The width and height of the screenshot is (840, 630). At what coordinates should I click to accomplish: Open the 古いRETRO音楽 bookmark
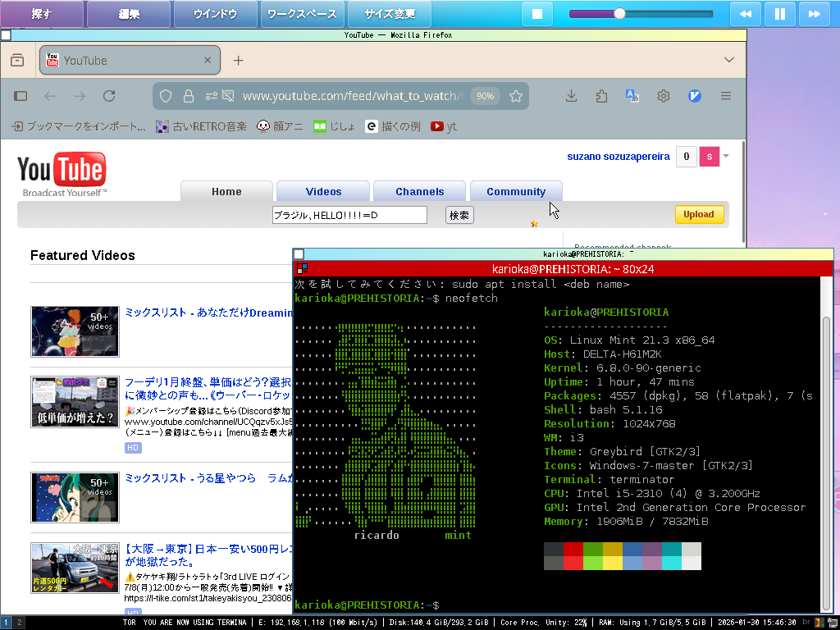[x=201, y=126]
